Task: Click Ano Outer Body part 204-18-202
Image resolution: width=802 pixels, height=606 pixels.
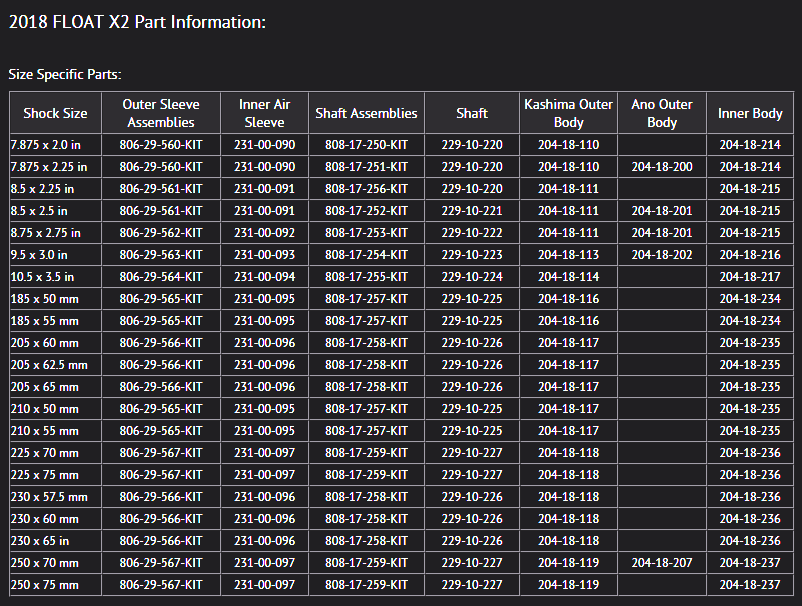Action: click(x=662, y=255)
